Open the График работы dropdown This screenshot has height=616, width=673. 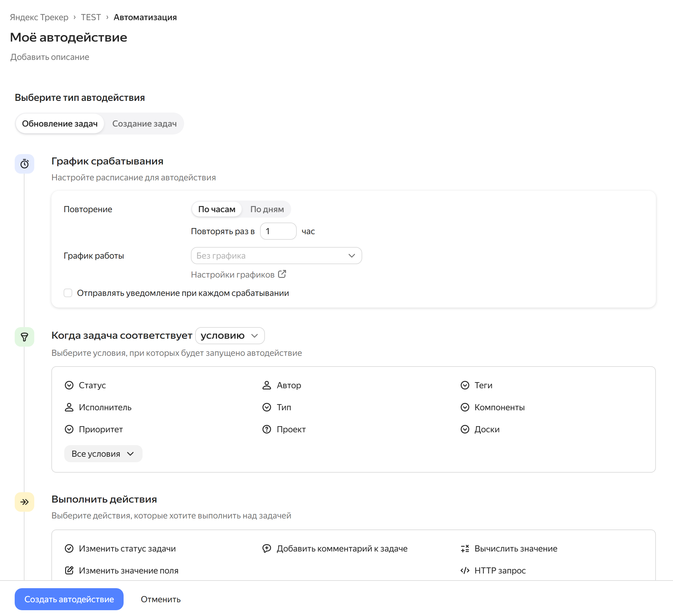[x=276, y=256]
